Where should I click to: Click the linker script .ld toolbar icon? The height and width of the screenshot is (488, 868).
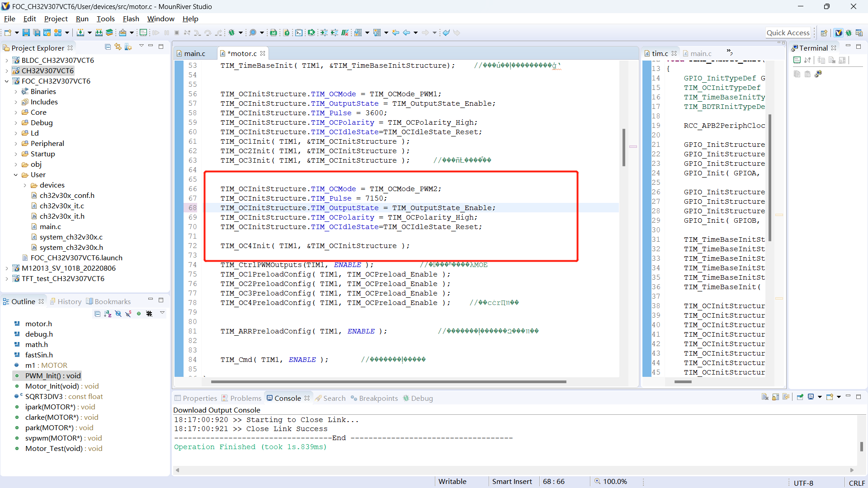point(273,33)
